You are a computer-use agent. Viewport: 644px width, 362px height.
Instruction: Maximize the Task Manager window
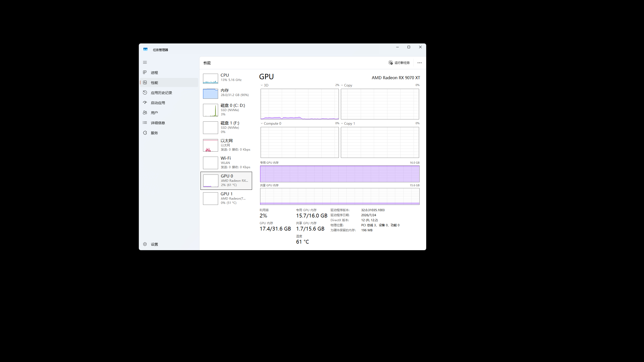409,47
